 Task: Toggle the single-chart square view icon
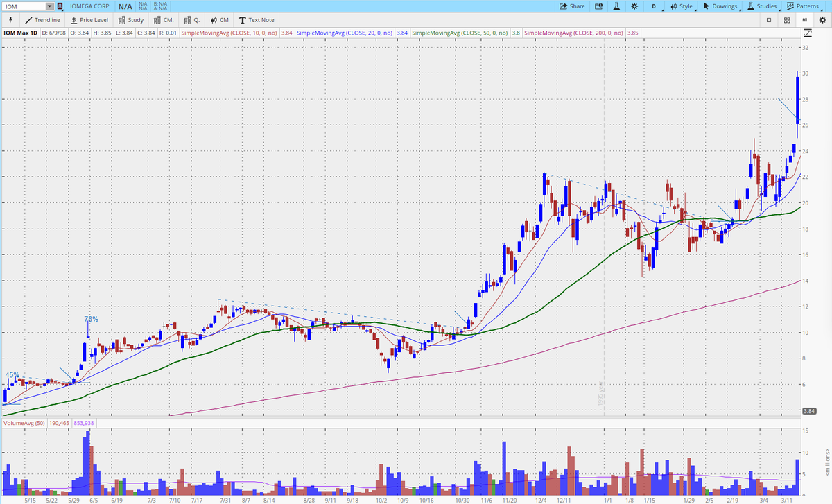pyautogui.click(x=770, y=19)
